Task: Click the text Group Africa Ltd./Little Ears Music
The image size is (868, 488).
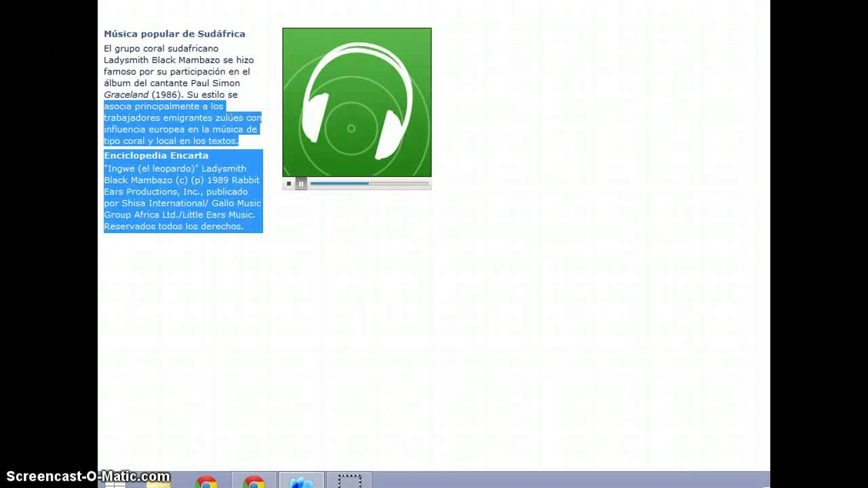Action: pos(180,215)
